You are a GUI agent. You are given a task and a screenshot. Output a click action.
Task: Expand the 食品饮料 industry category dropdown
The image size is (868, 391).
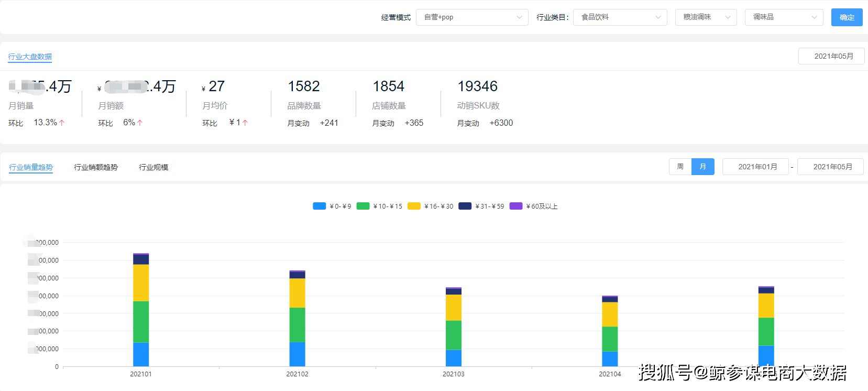tap(620, 17)
